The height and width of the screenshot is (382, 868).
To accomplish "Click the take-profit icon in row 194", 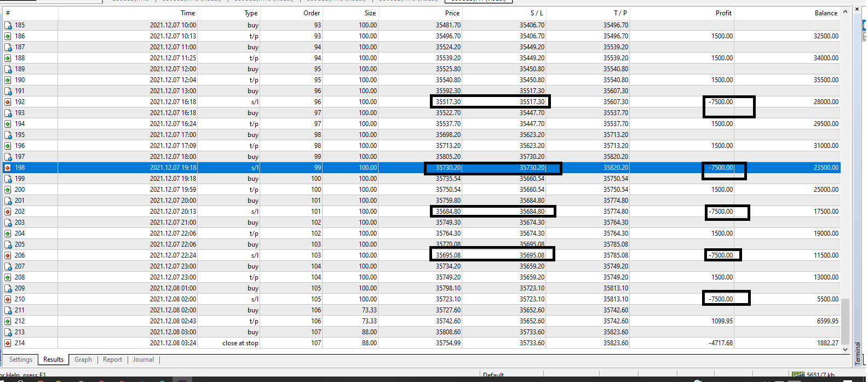I will click(8, 124).
